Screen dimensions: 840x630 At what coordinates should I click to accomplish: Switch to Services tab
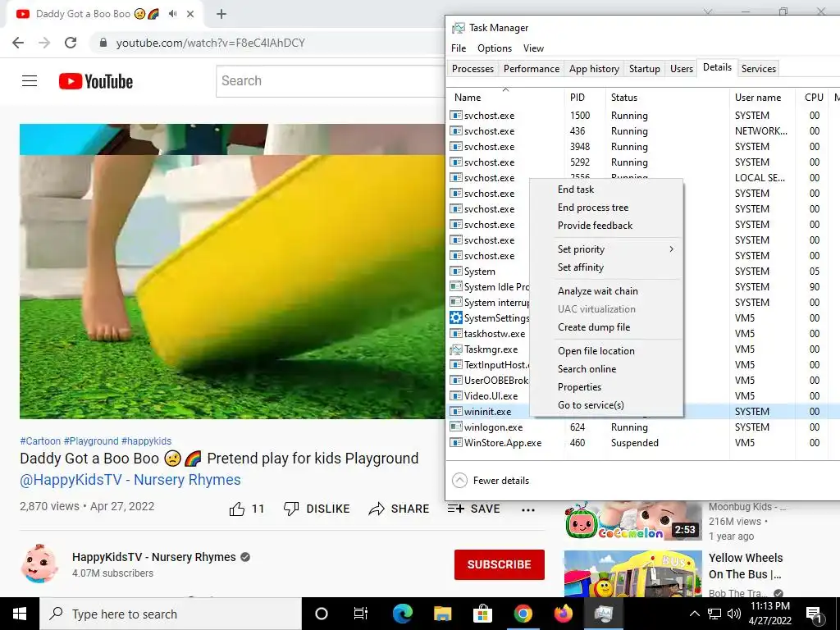click(x=759, y=69)
